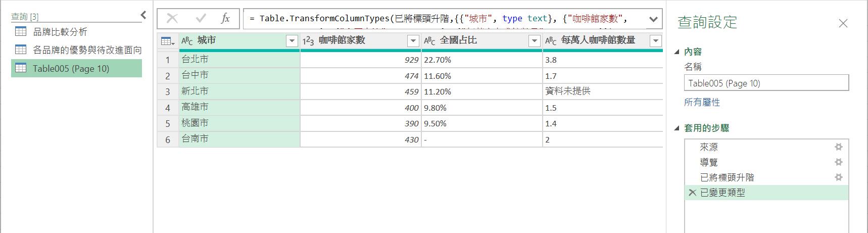Close the 查詢設定 pane
The height and width of the screenshot is (233, 868).
[843, 23]
